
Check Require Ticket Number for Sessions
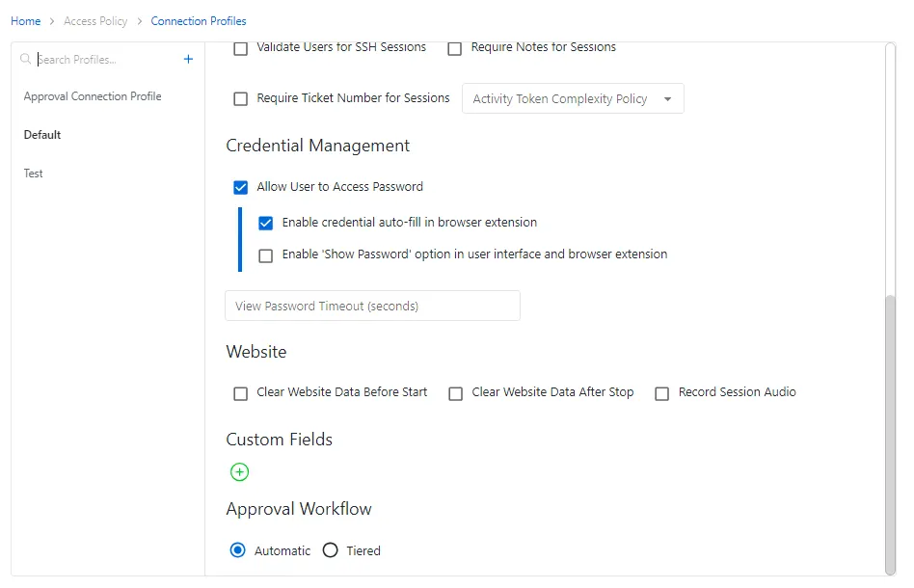pyautogui.click(x=241, y=99)
